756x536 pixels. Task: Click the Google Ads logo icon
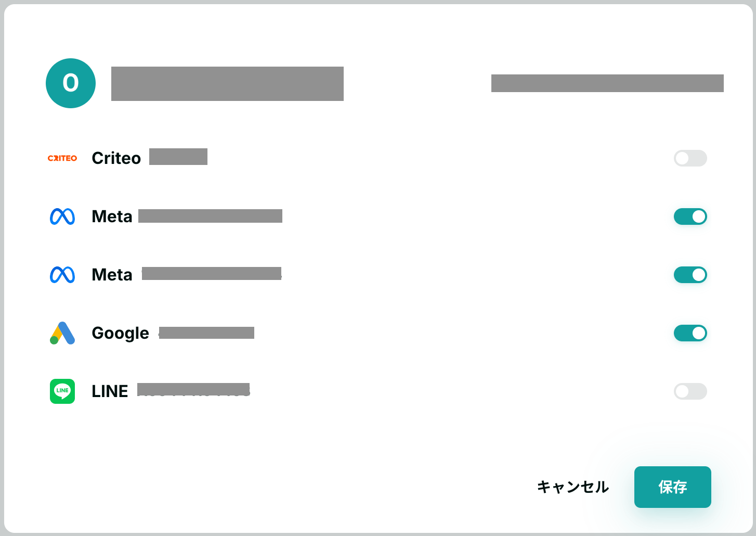pos(62,333)
